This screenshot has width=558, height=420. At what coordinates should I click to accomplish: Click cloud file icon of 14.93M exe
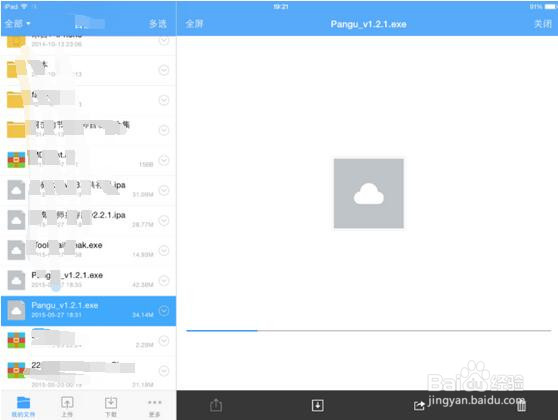click(x=16, y=250)
